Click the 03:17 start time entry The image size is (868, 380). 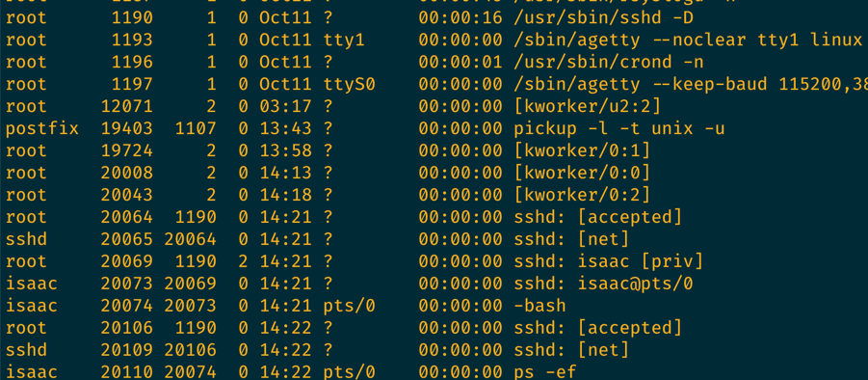pos(286,106)
